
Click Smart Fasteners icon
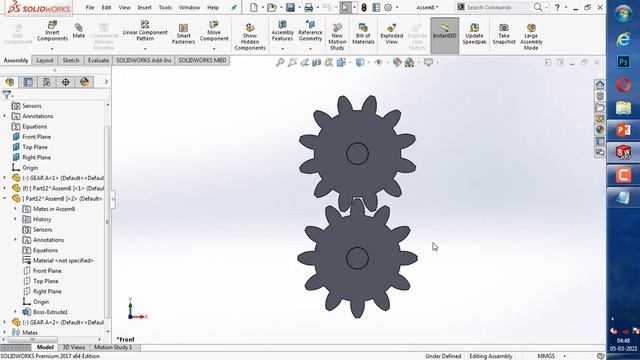click(x=183, y=34)
